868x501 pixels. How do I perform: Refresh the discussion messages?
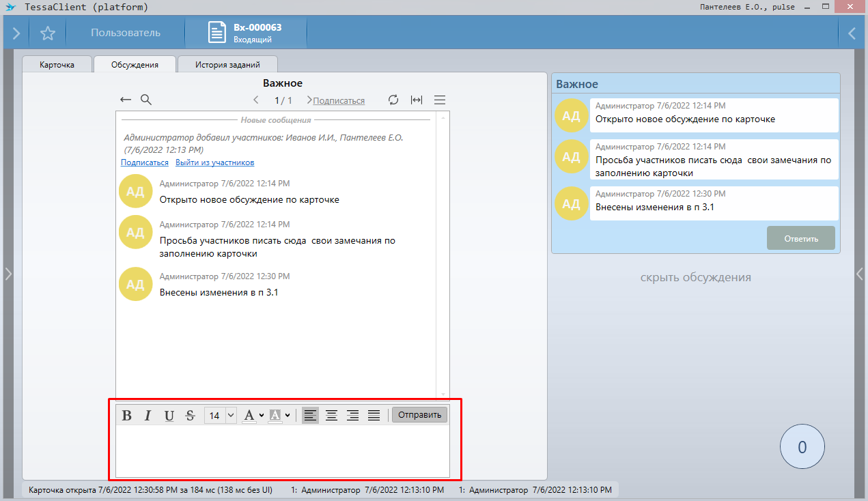[x=393, y=100]
